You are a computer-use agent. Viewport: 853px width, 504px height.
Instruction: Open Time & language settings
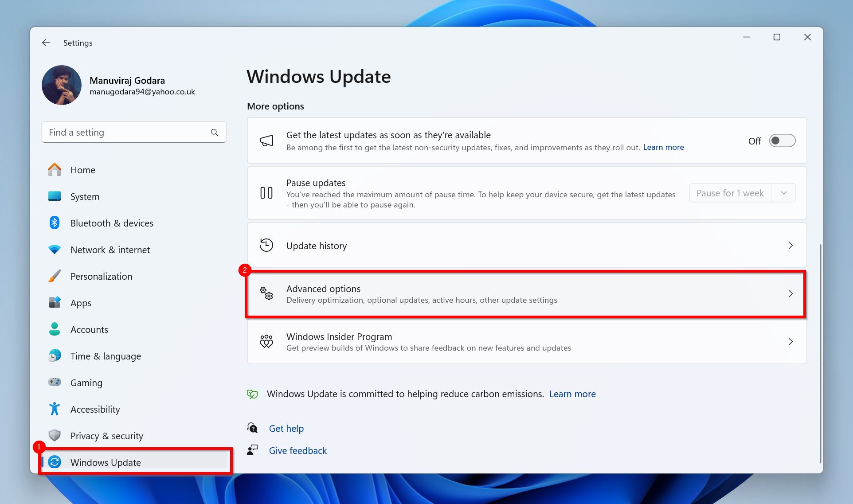pos(134,356)
